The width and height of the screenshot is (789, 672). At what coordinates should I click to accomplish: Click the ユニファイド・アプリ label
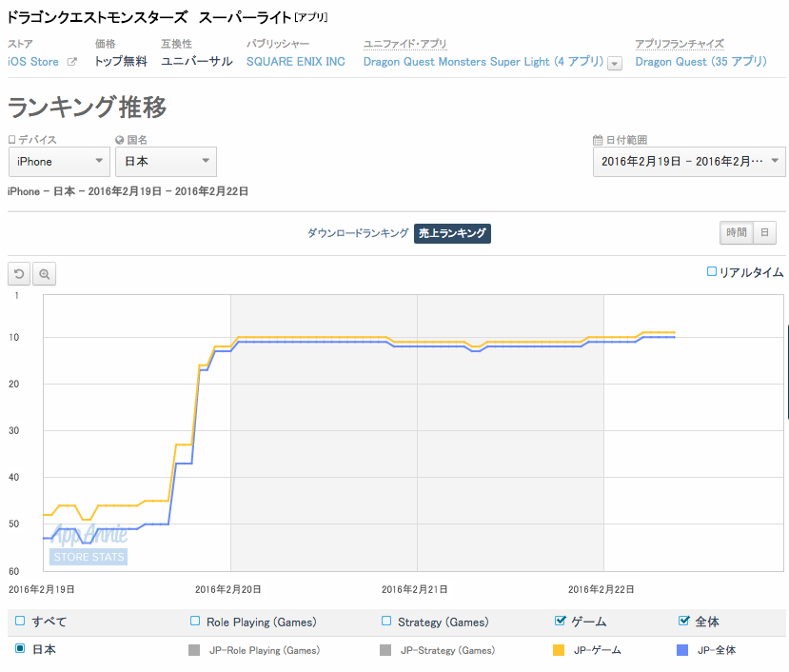[x=405, y=44]
